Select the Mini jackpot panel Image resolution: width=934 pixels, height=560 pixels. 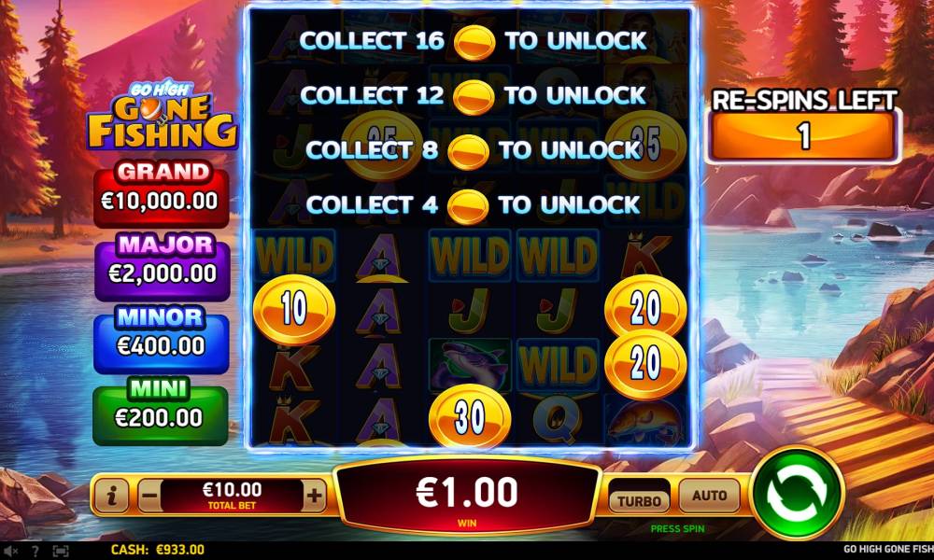pos(161,412)
